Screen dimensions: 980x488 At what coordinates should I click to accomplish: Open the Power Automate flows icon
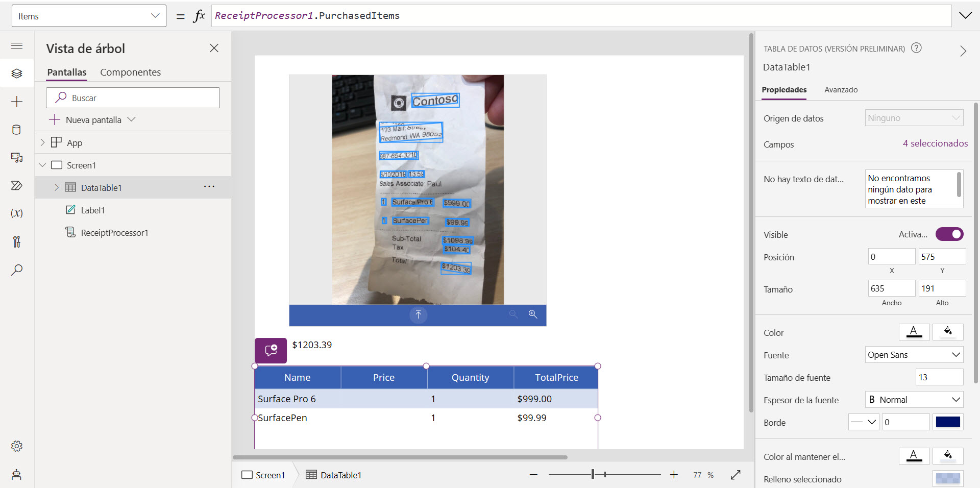[17, 185]
